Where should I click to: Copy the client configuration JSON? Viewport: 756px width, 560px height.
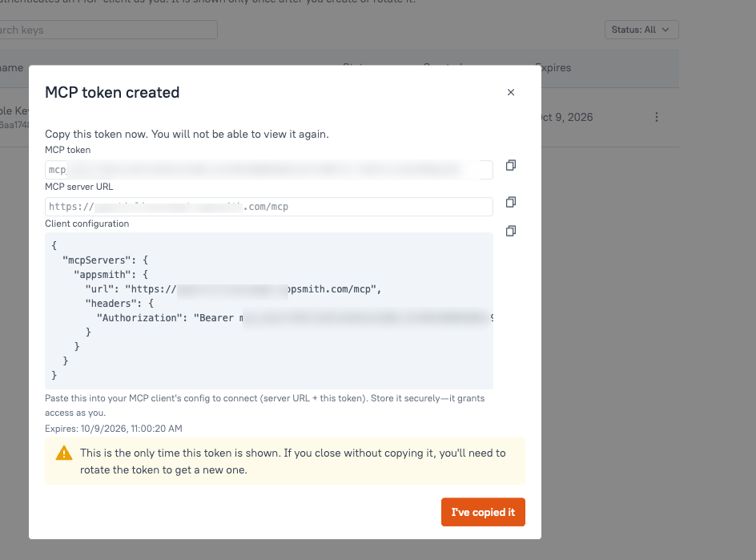pos(511,231)
